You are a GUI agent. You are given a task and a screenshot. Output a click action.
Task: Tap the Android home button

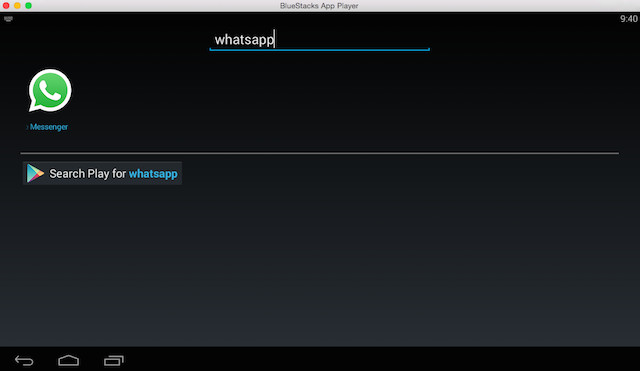pyautogui.click(x=69, y=360)
